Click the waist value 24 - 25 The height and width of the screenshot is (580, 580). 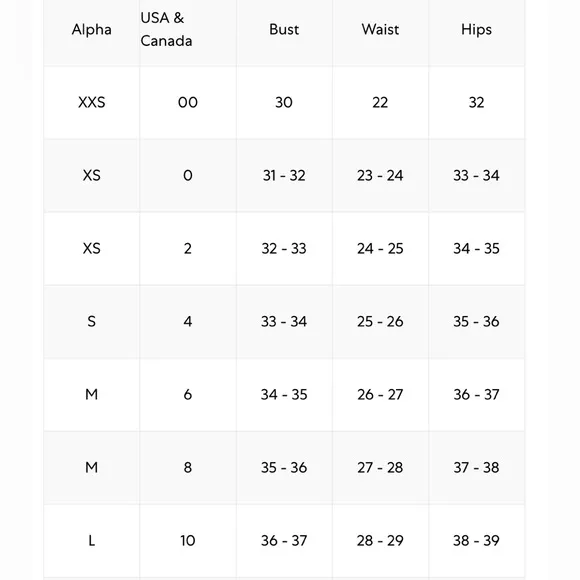click(380, 249)
